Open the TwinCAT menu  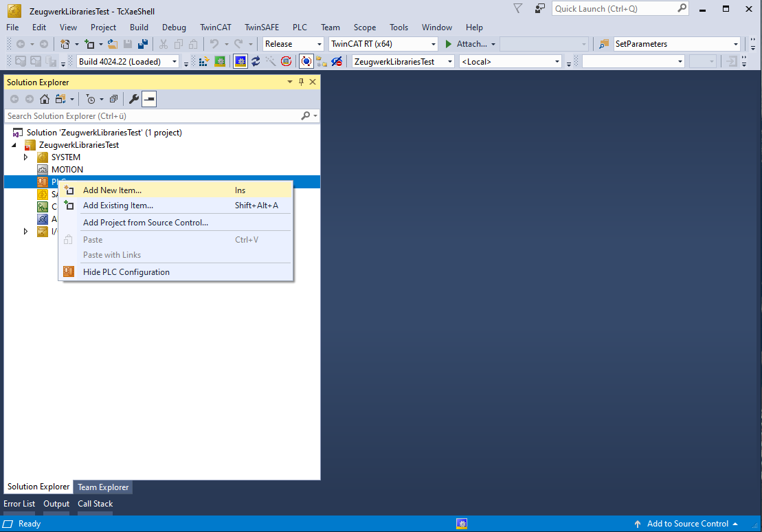[x=216, y=27]
